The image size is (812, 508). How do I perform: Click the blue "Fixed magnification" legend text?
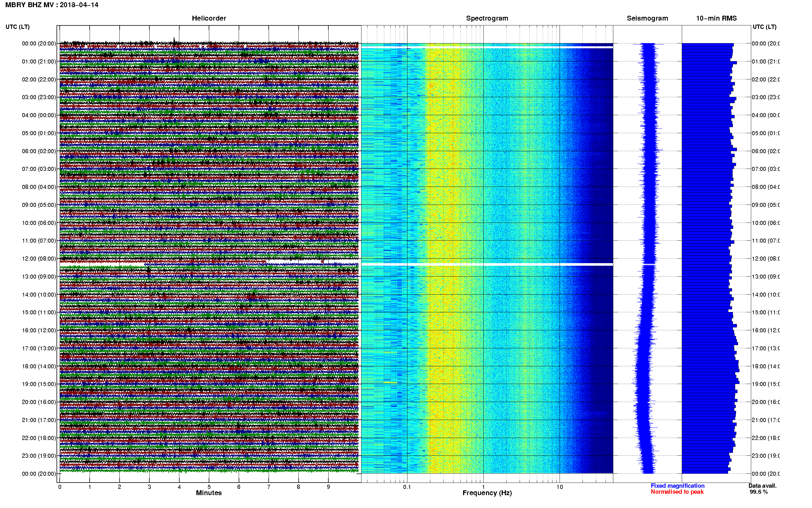[678, 486]
